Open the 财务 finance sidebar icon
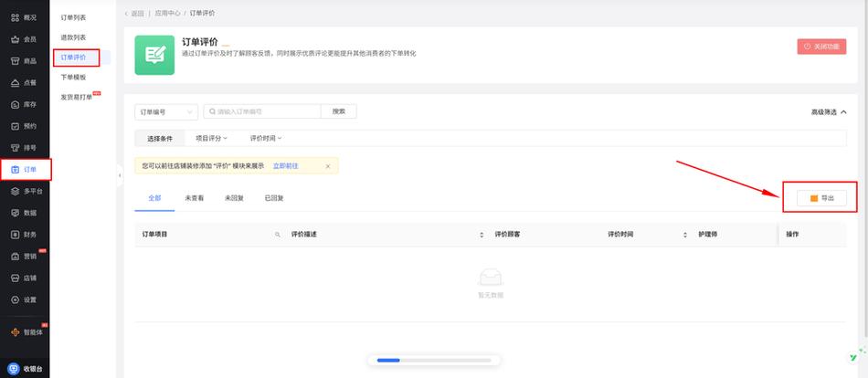Screen dimensions: 868x378 tap(16, 235)
